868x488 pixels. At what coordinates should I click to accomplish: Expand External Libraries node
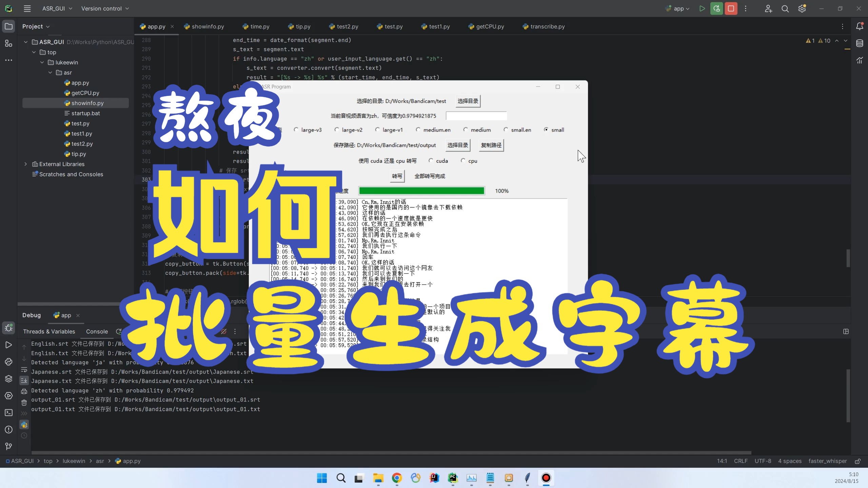pyautogui.click(x=25, y=164)
